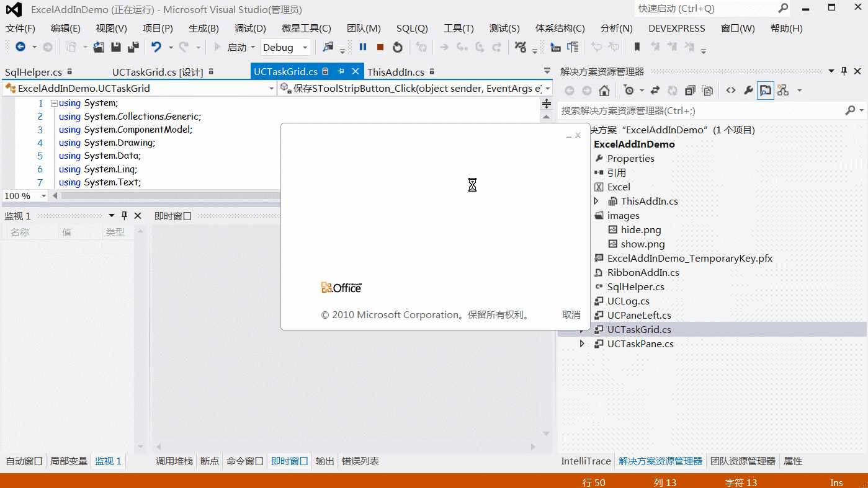Close the UCTaskGrid.cs tab

point(356,72)
